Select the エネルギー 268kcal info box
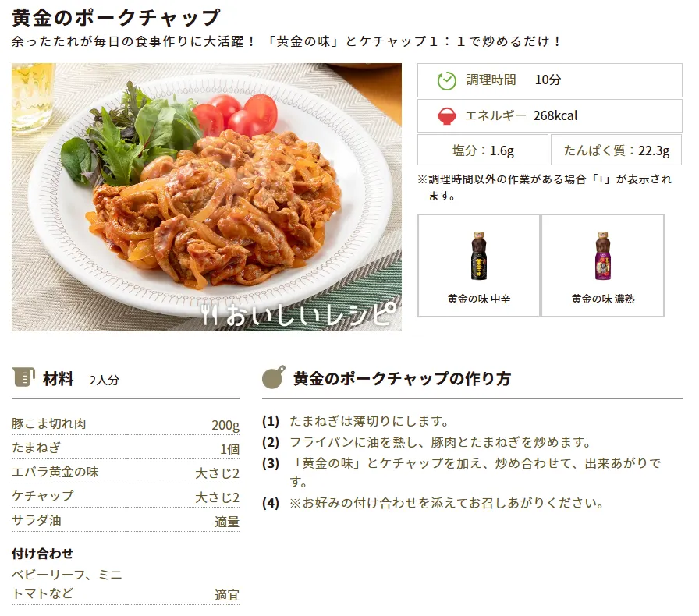Image resolution: width=699 pixels, height=616 pixels. click(550, 116)
